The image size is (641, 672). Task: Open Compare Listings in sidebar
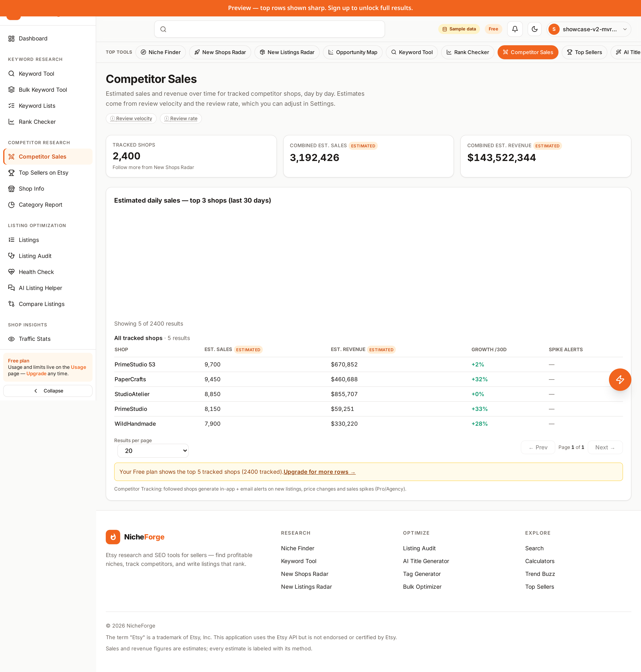[x=48, y=304]
